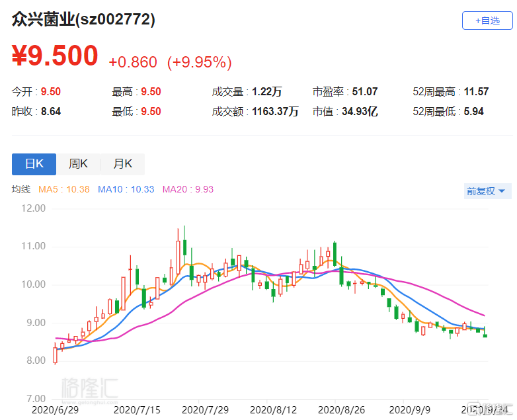Click the 2020/6/29 date label
The width and height of the screenshot is (517, 420).
point(55,410)
